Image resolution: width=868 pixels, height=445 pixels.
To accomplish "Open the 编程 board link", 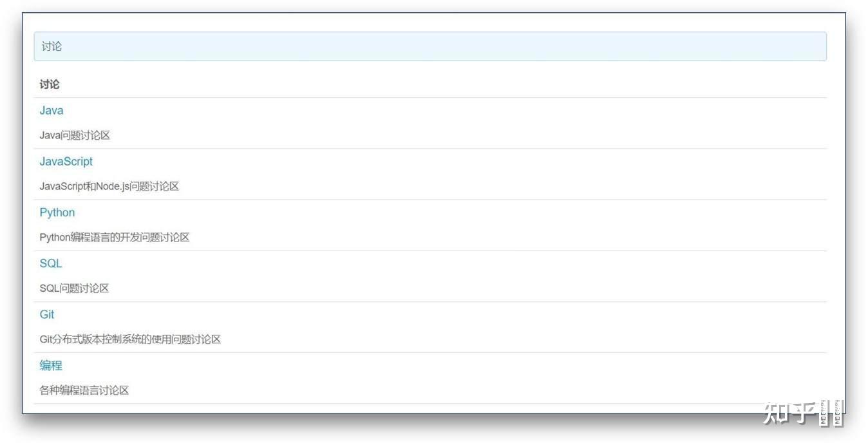I will pyautogui.click(x=51, y=365).
